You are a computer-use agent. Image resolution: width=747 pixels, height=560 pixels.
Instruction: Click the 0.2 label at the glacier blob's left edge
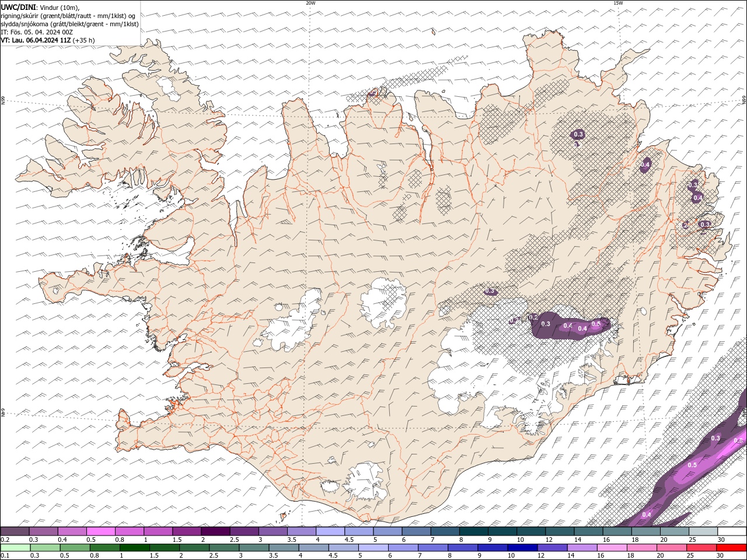point(533,317)
